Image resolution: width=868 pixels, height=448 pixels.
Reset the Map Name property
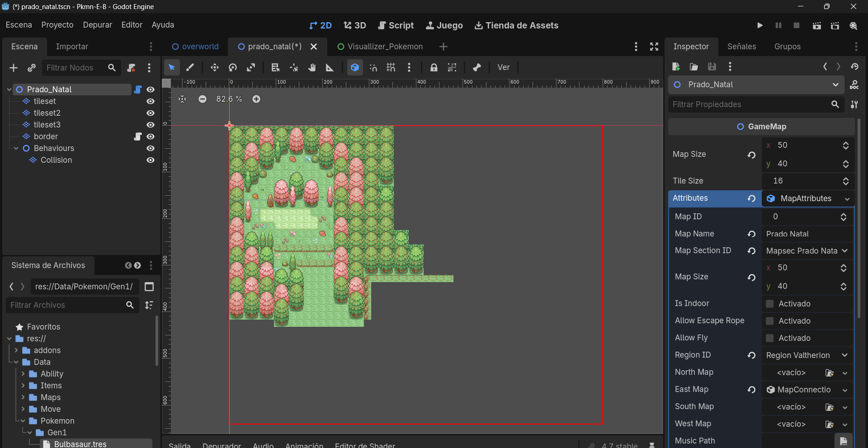click(751, 234)
